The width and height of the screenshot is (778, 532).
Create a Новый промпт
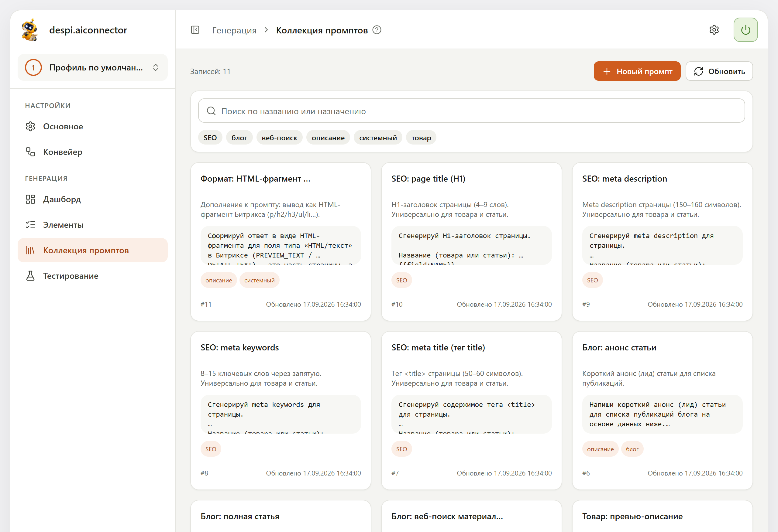(x=637, y=71)
